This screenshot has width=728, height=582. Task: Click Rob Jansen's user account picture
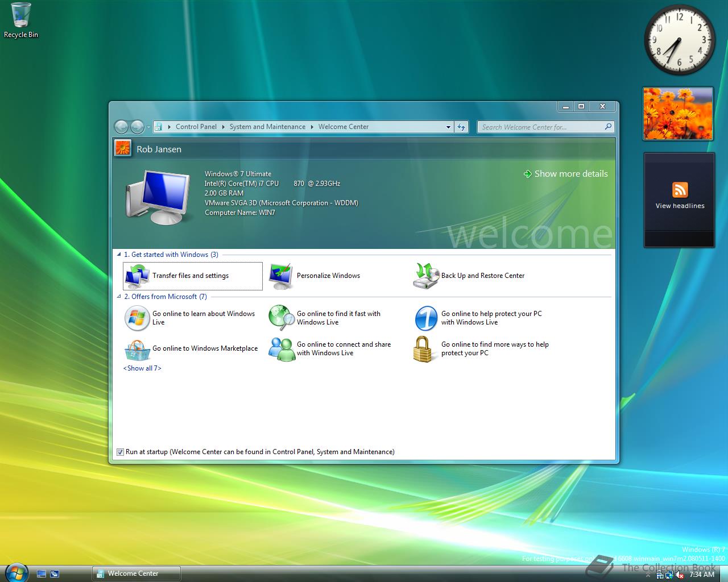click(x=123, y=148)
